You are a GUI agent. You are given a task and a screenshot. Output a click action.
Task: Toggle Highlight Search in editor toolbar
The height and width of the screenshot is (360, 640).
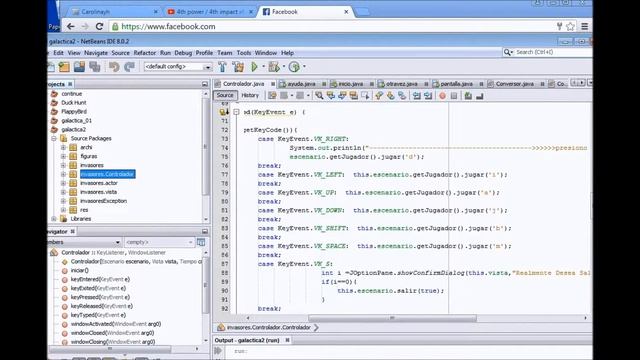tap(353, 96)
